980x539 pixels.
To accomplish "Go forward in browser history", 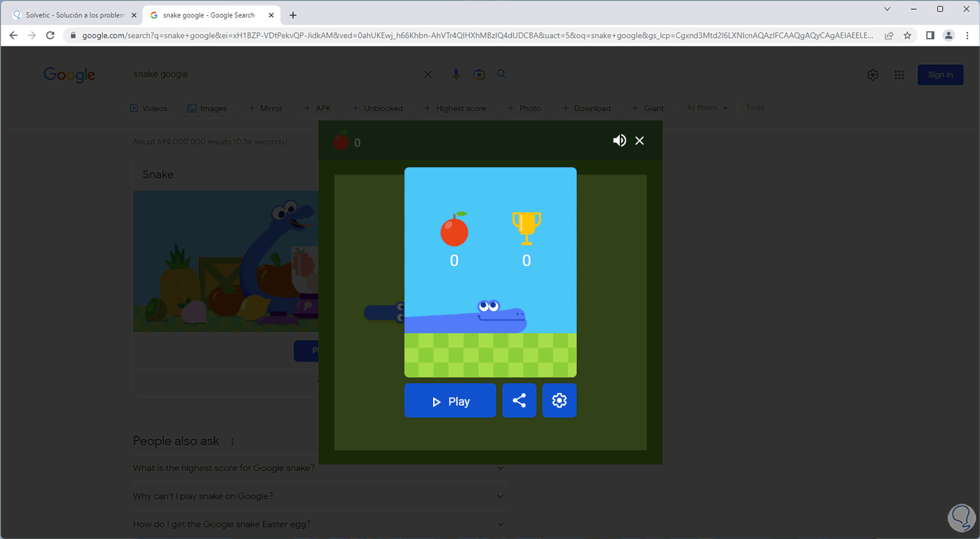I will click(x=31, y=35).
